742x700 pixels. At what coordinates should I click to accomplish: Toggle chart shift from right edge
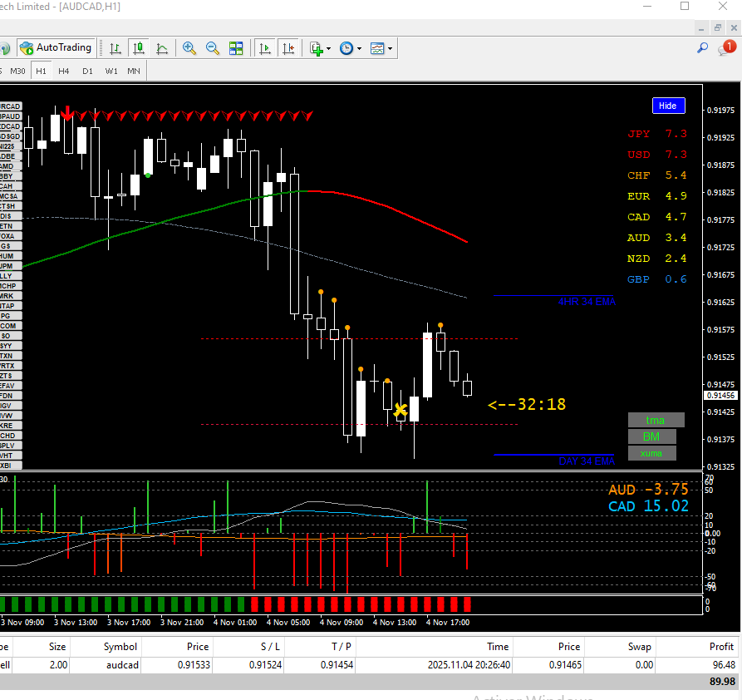click(x=288, y=48)
